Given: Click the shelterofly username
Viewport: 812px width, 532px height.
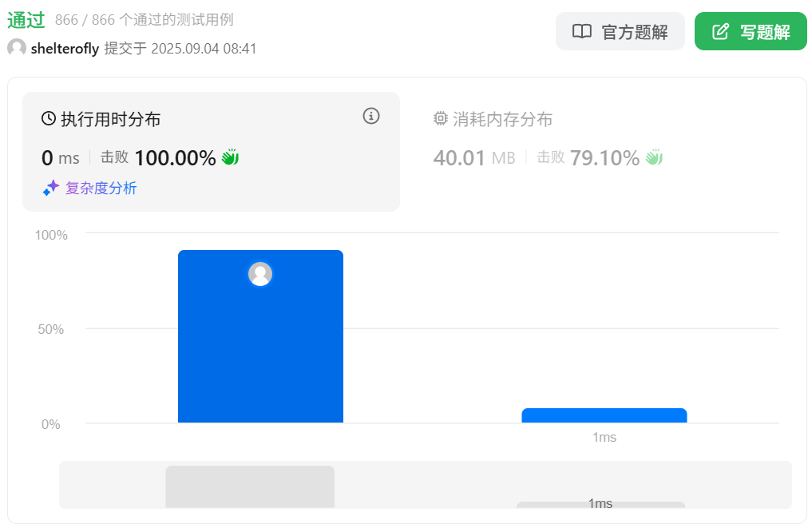Looking at the screenshot, I should [65, 49].
